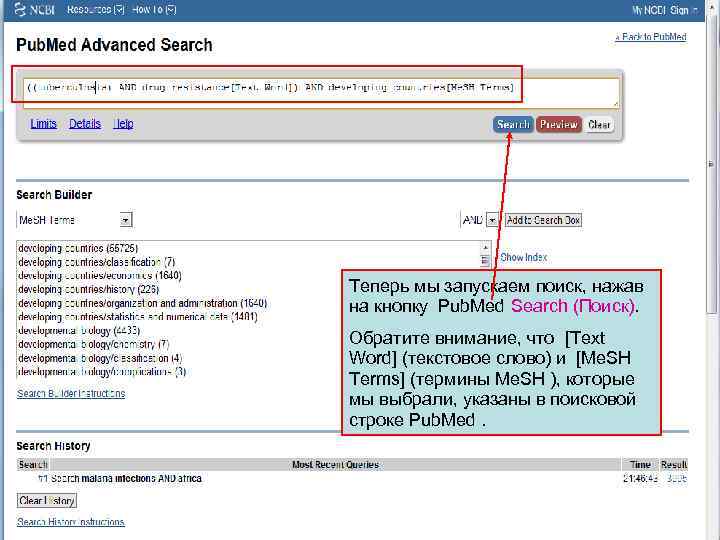Screen dimensions: 720x540
Task: Click the Time column header
Action: coord(640,465)
